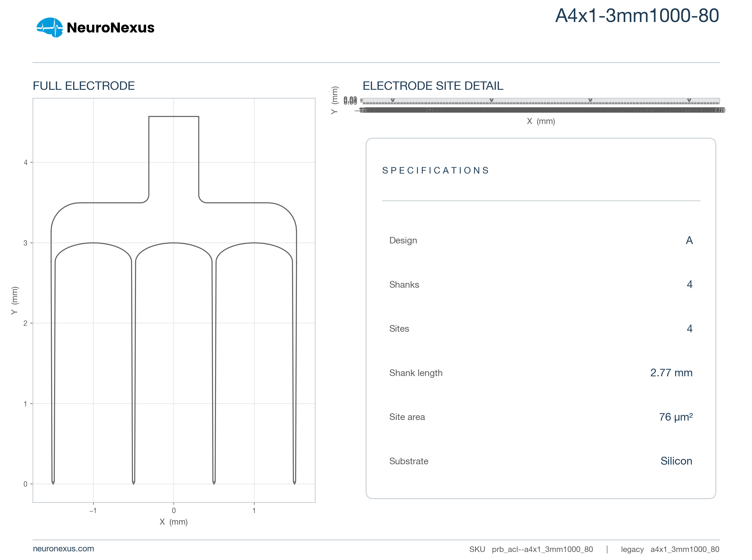The image size is (752, 560).
Task: Click the ELECTRODE SITE DETAIL heading
Action: coord(433,86)
